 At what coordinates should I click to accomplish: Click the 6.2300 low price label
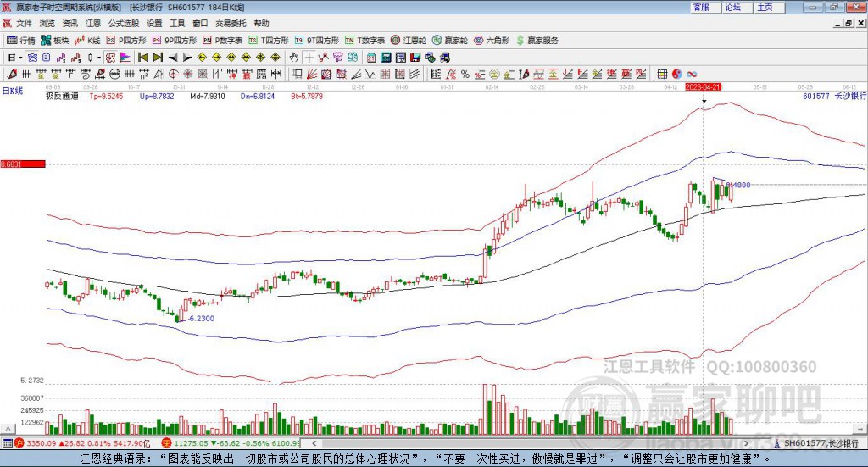[202, 318]
